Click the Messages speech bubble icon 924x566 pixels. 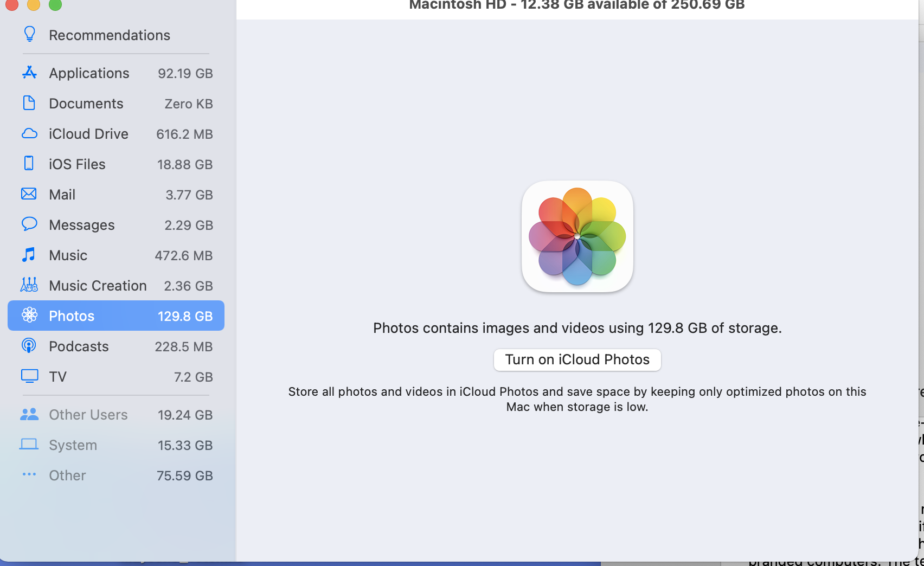point(29,224)
